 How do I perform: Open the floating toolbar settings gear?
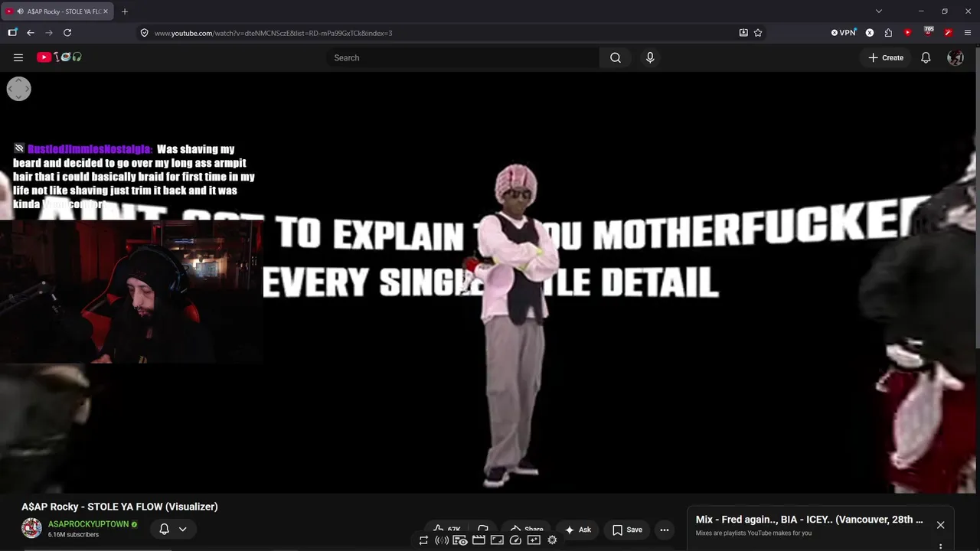click(x=552, y=540)
